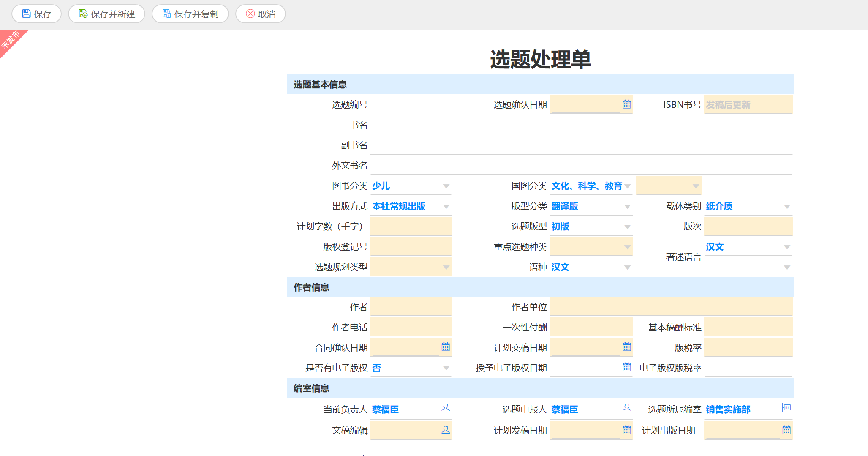This screenshot has height=456, width=868.
Task: Click the 版权登记号 input field
Action: point(411,246)
